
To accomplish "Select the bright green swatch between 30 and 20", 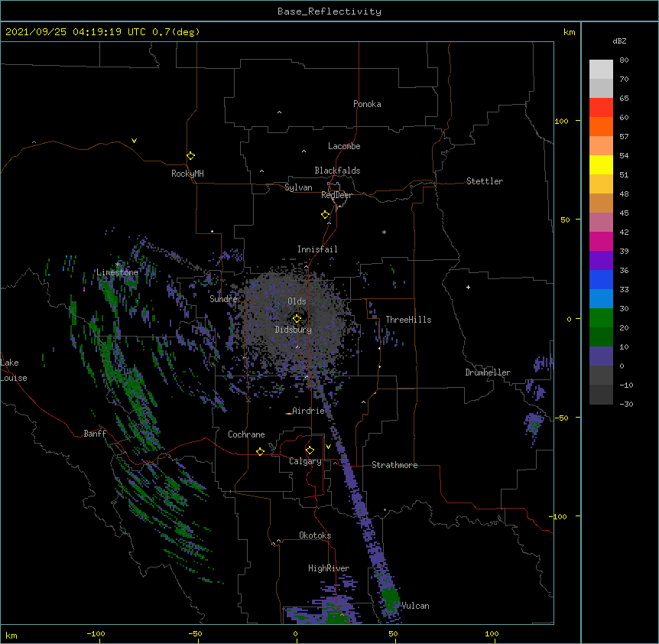I will [x=601, y=318].
